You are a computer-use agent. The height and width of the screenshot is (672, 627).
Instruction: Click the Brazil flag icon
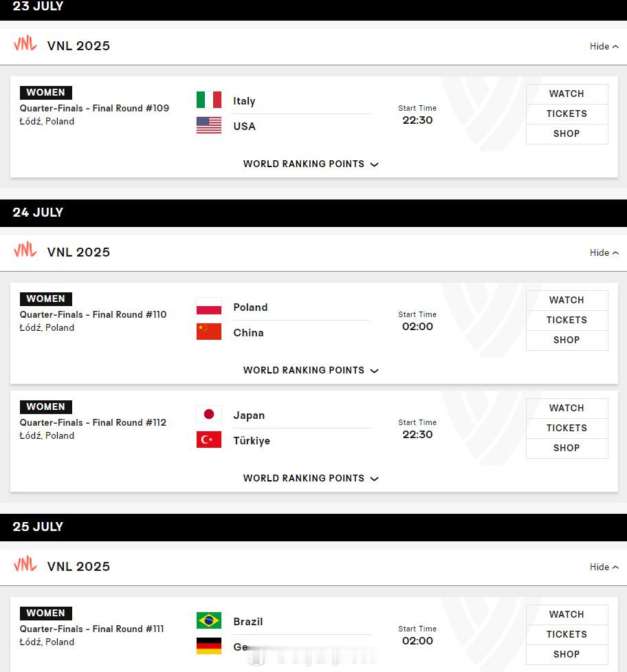coord(209,620)
